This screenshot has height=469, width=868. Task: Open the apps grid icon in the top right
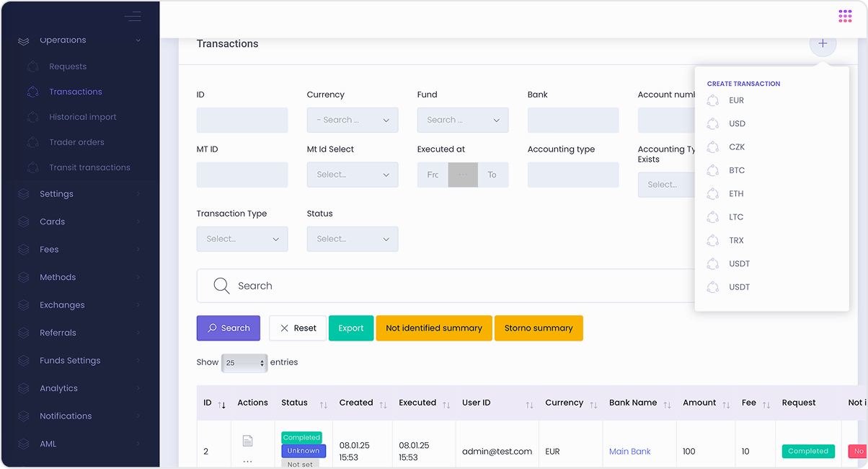[845, 15]
